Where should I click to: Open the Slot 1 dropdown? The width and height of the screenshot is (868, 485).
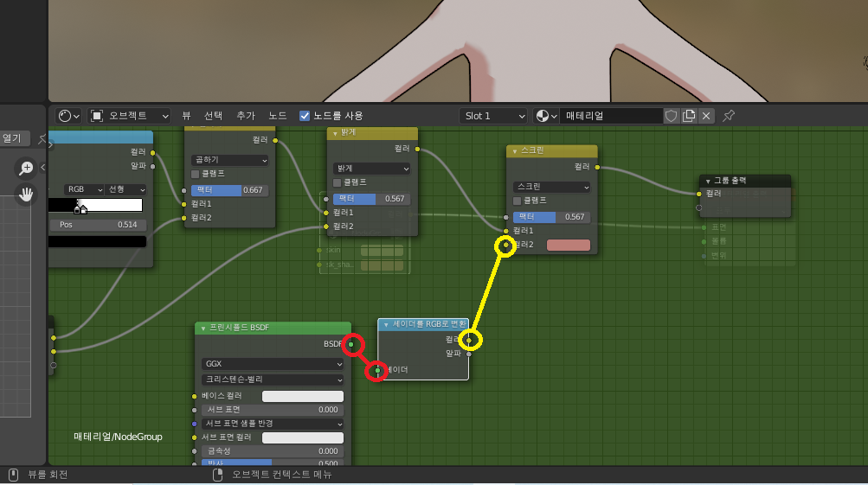click(x=493, y=116)
